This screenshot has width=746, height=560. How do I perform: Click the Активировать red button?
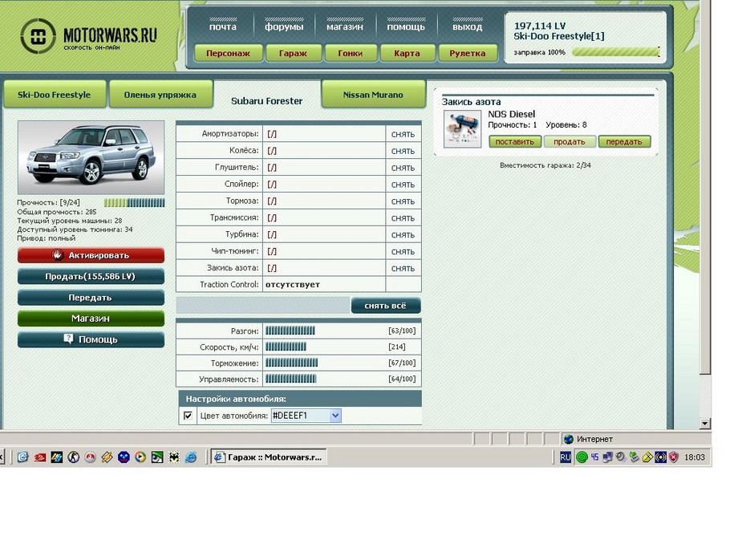pos(91,255)
